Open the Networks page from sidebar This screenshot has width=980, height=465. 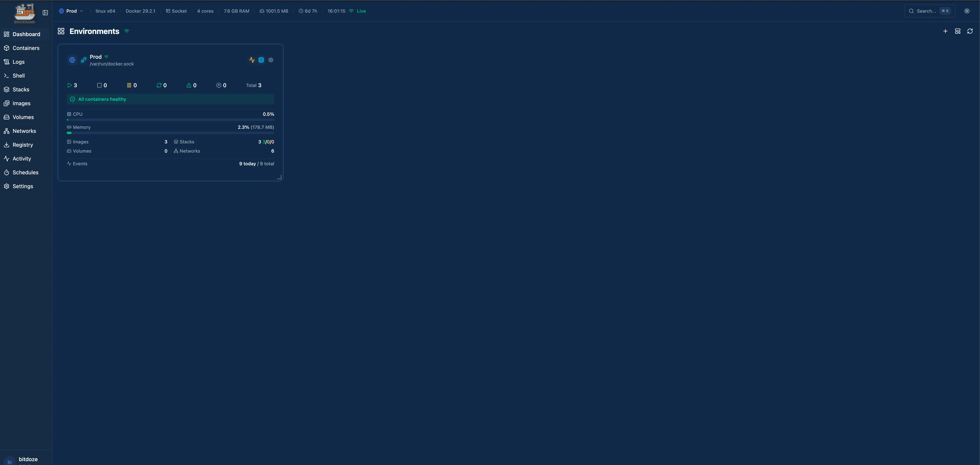click(x=24, y=131)
